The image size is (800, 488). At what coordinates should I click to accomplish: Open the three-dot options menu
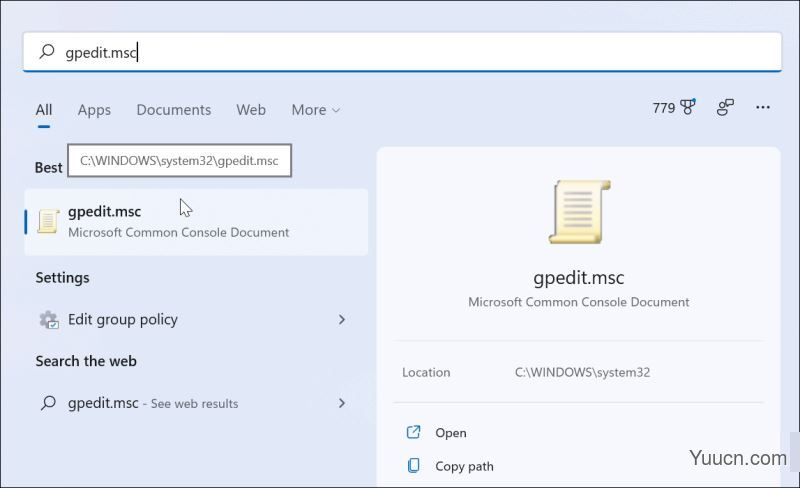coord(763,107)
